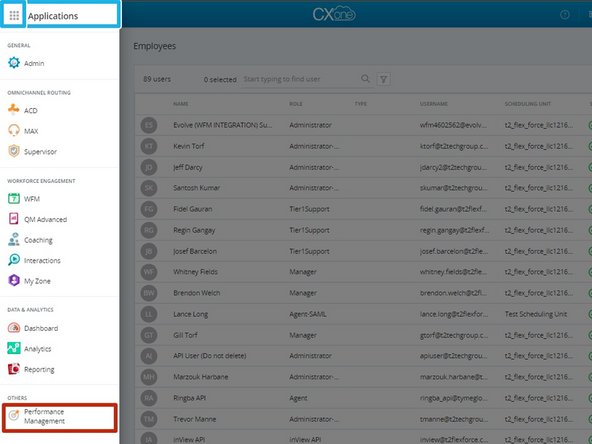Click Kevin Torf's avatar circle
This screenshot has height=444, width=592.
149,146
